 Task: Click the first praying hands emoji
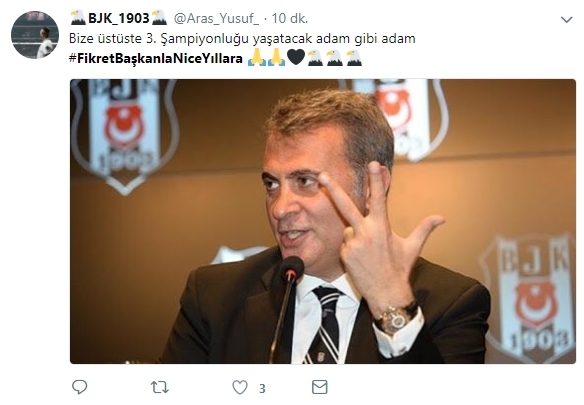pos(257,58)
